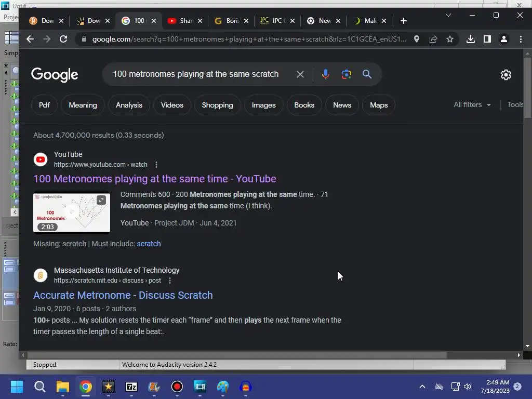
Task: Filter results by News
Action: tap(342, 105)
